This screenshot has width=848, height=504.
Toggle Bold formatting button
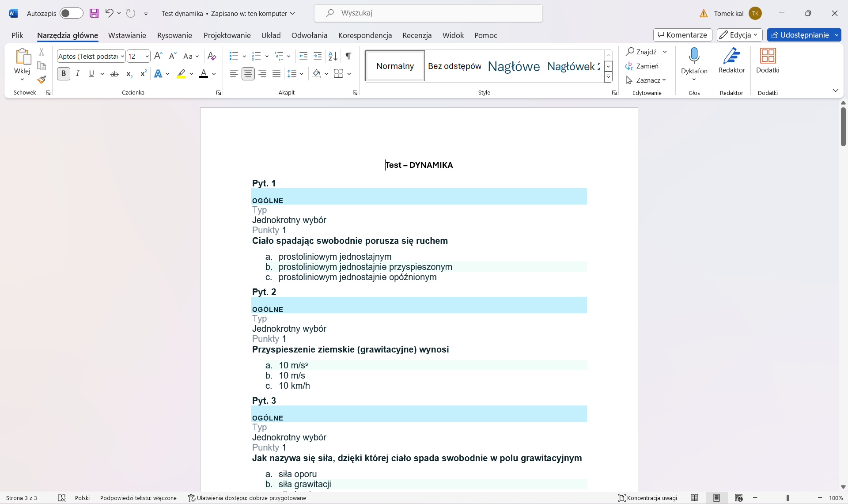(x=64, y=74)
